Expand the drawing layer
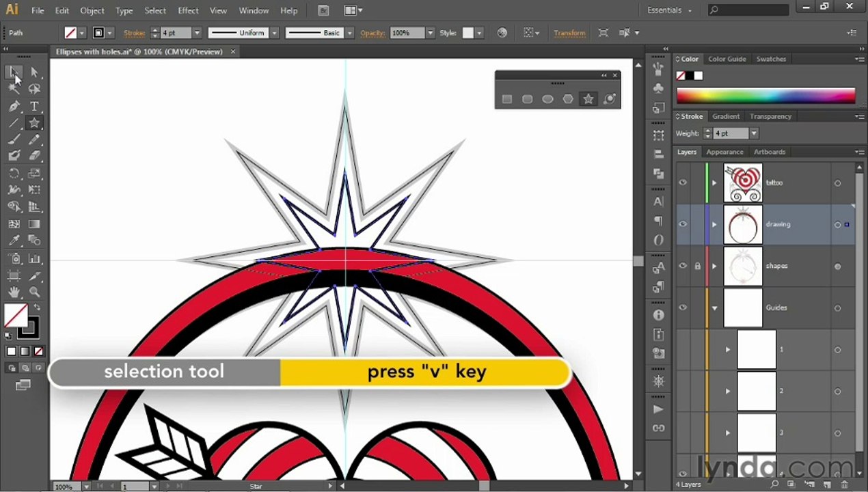 click(x=714, y=224)
